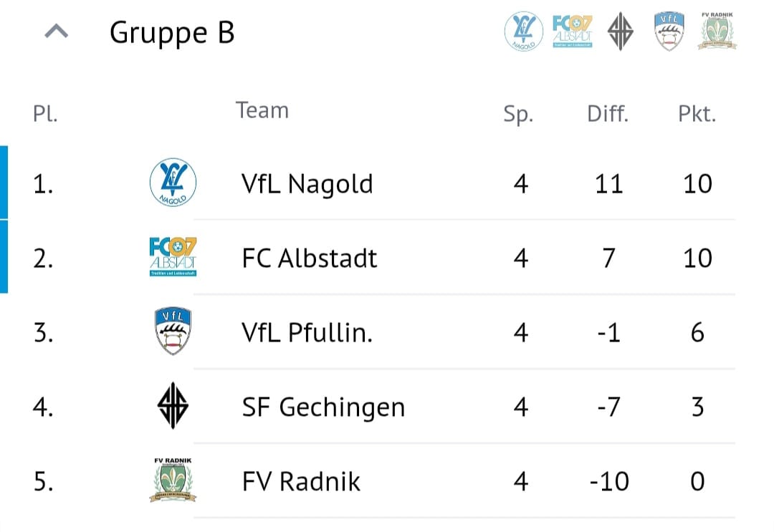Image resolution: width=774 pixels, height=532 pixels.
Task: Select the FV Radnik team name
Action: [x=301, y=481]
